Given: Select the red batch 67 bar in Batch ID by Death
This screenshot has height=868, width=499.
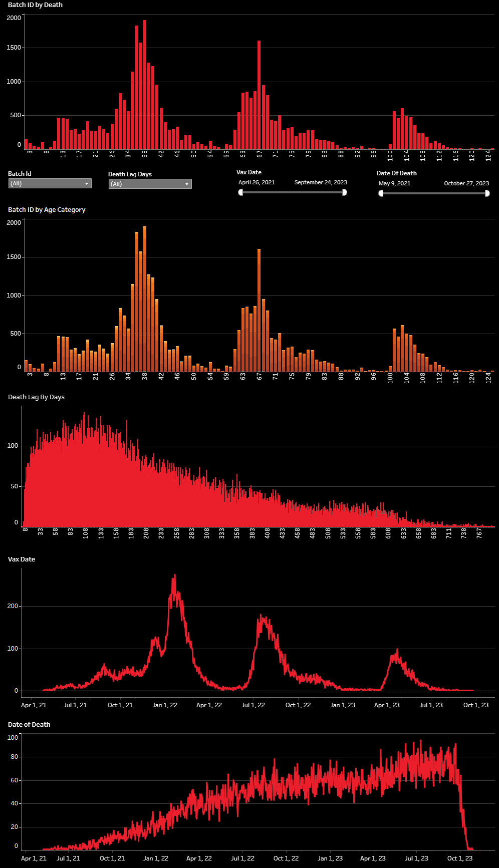Looking at the screenshot, I should 259,95.
